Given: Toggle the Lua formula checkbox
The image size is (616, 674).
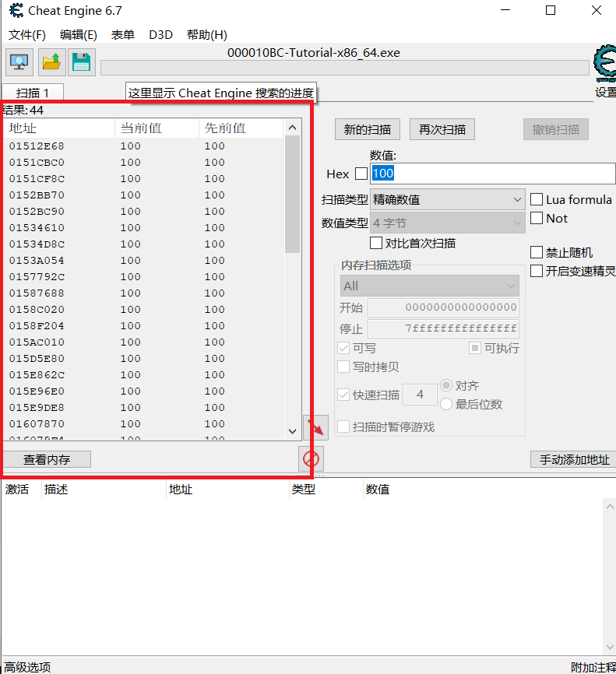Looking at the screenshot, I should (537, 200).
